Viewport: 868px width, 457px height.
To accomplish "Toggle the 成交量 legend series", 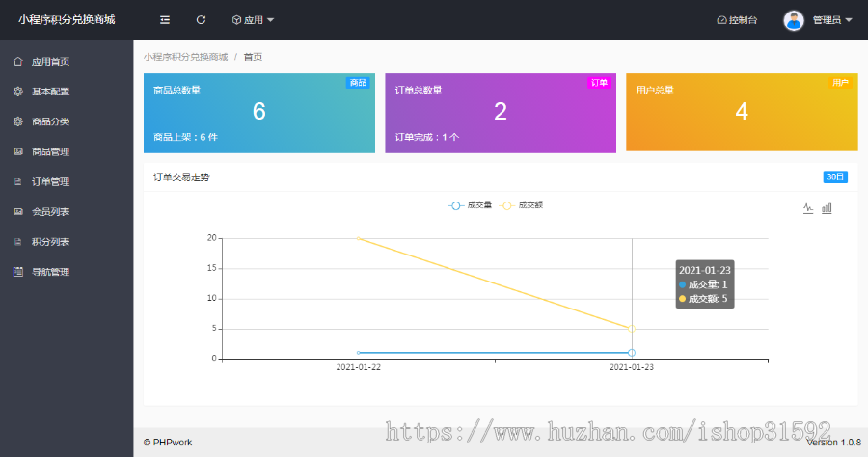I will [470, 205].
